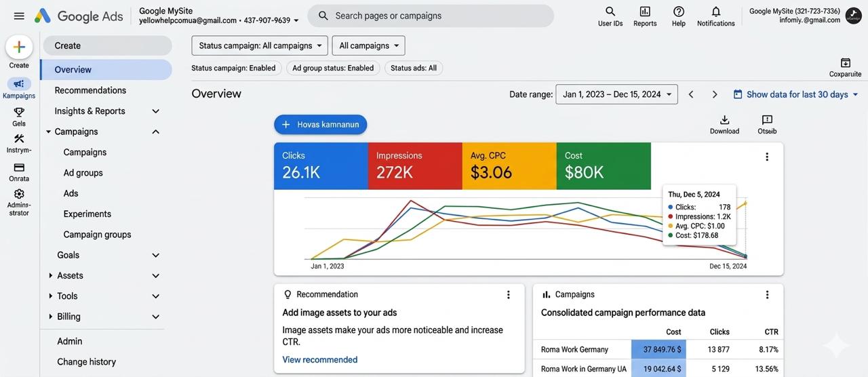Screen dimensions: 868x377
Task: Open Recommendations in sidebar
Action: (x=90, y=90)
